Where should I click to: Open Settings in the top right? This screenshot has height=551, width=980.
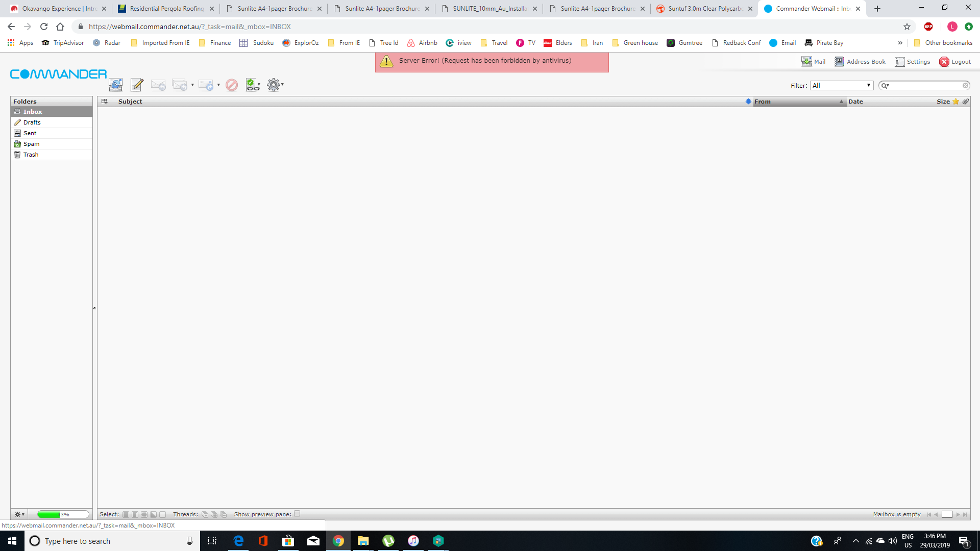(x=912, y=62)
